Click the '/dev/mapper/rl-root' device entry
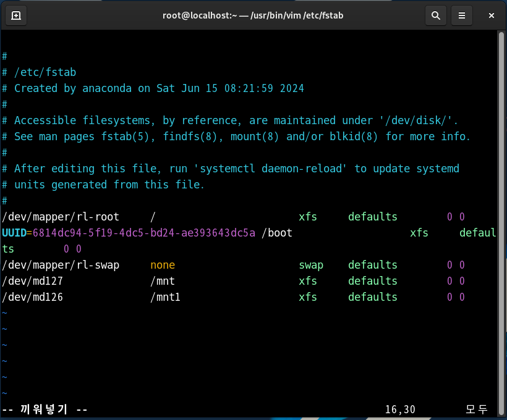The width and height of the screenshot is (507, 420). click(x=61, y=217)
